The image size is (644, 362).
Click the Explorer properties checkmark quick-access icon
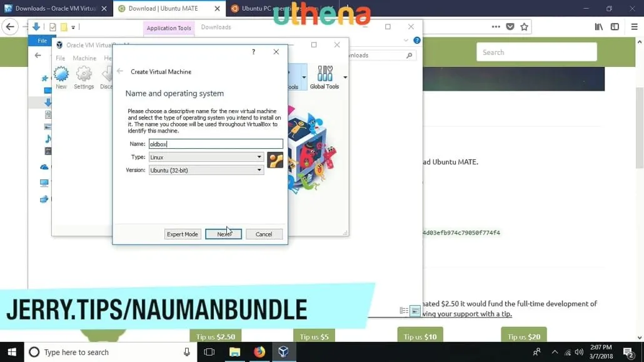pos(53,27)
